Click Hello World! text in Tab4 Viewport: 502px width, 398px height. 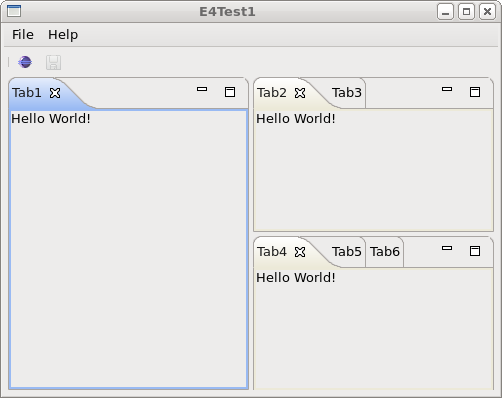296,278
